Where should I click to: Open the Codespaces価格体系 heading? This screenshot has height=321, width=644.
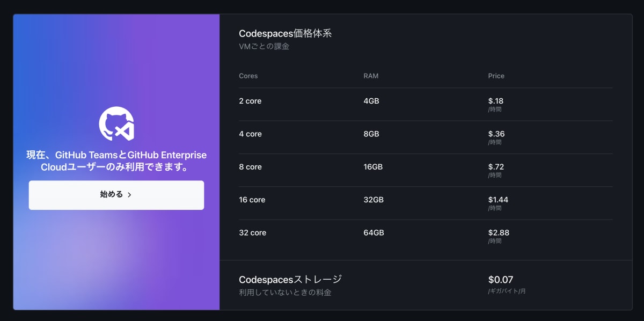pyautogui.click(x=285, y=33)
